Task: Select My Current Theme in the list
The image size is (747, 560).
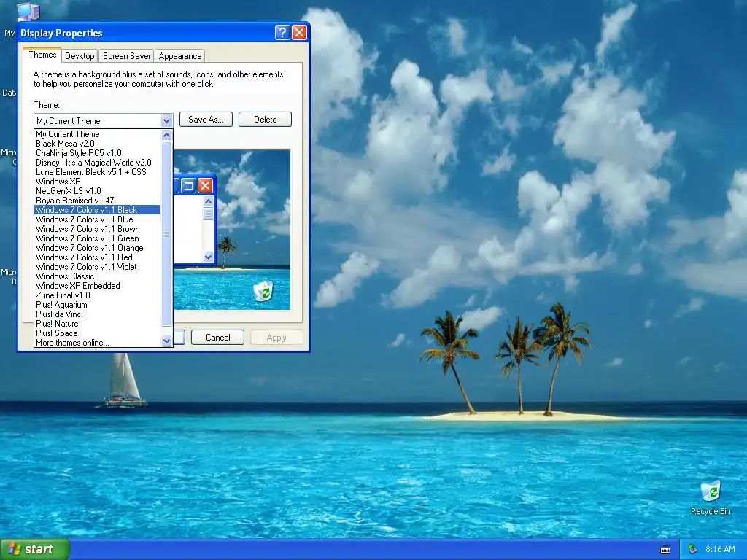Action: [98, 134]
